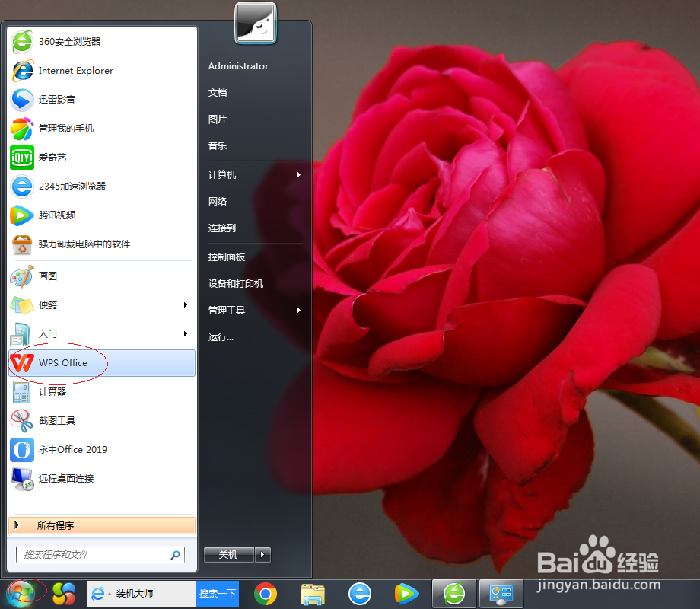Open blue 2345 browser on taskbar
Viewport: 700px width, 609px height.
click(x=360, y=594)
